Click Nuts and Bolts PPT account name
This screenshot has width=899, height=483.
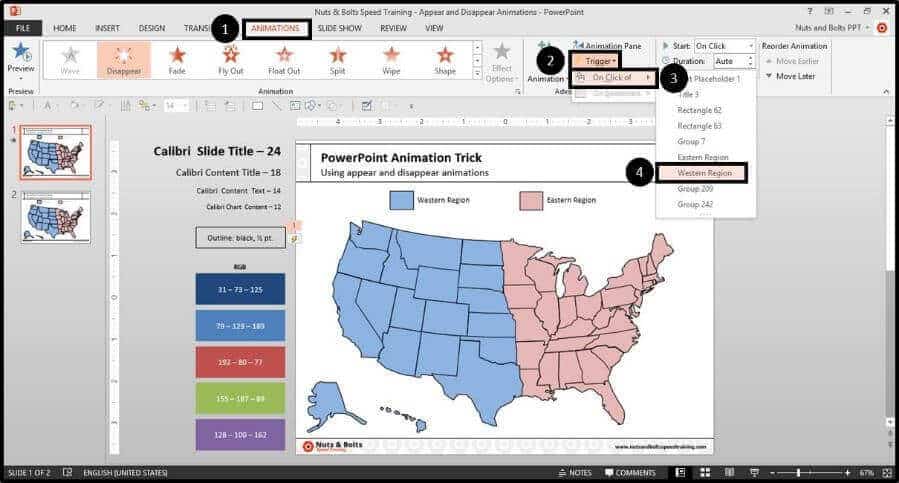point(828,28)
